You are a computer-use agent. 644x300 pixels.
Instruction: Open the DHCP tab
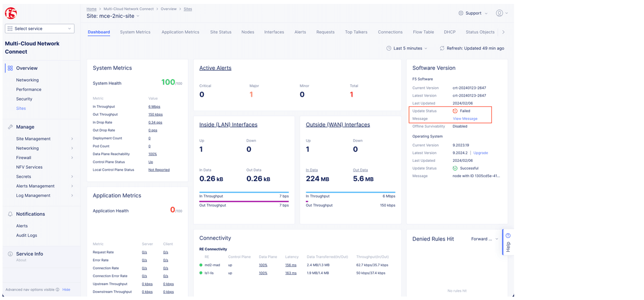coord(450,32)
